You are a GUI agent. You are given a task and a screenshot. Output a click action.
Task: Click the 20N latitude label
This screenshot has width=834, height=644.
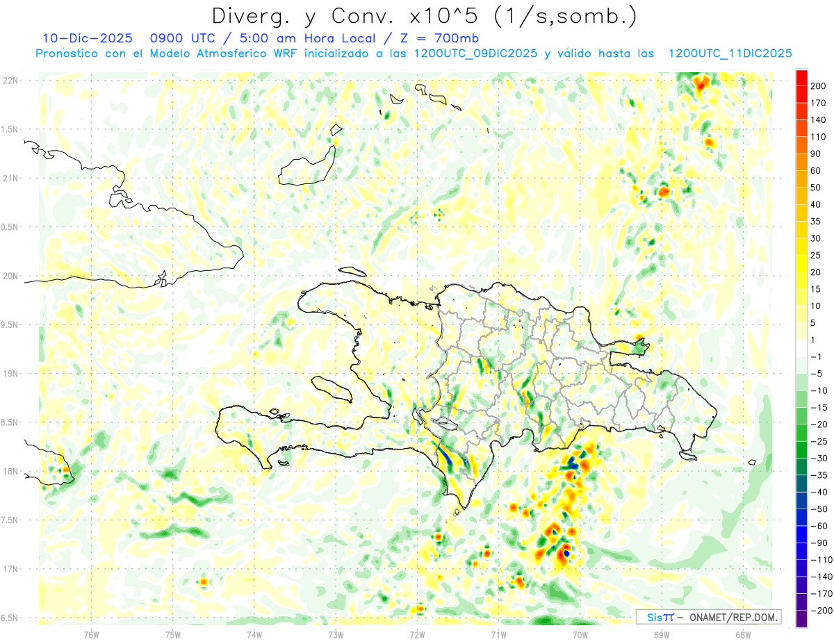pyautogui.click(x=10, y=276)
